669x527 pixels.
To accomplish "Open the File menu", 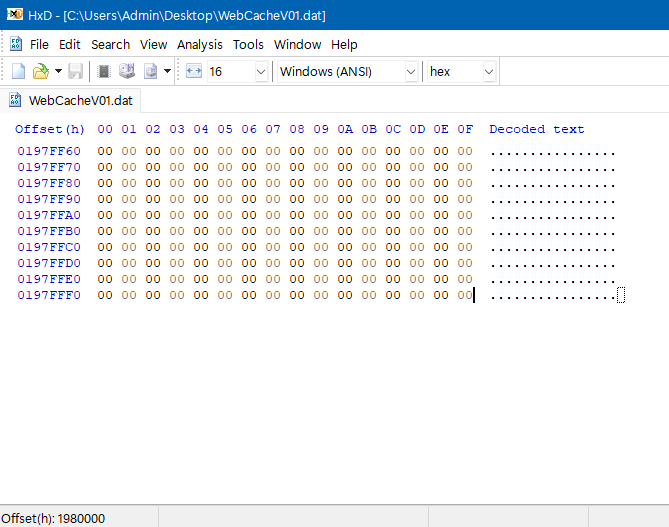I will 39,44.
